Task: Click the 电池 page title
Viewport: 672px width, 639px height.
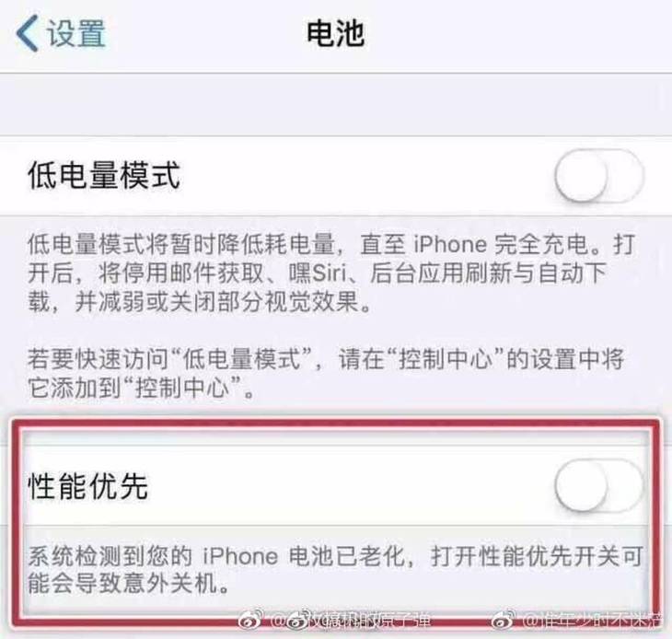Action: coord(336,33)
